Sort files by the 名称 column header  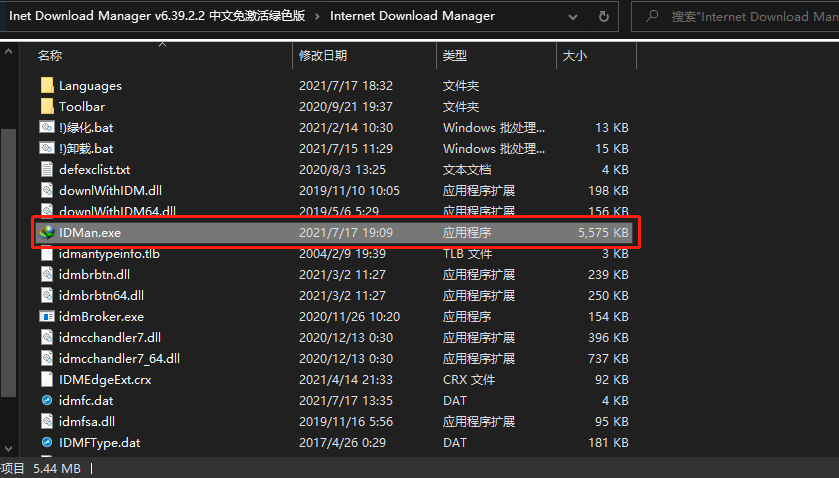click(50, 55)
